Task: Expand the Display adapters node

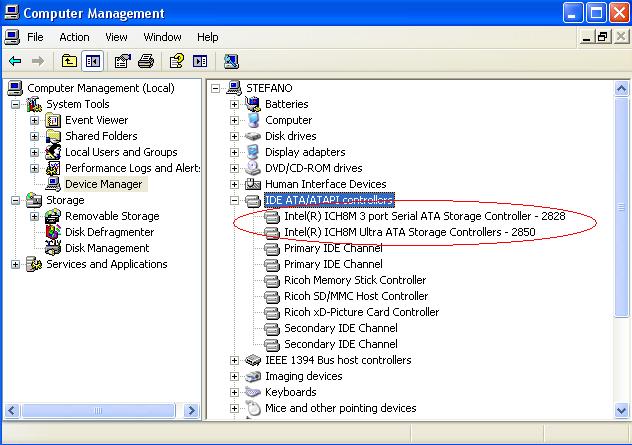Action: point(234,152)
